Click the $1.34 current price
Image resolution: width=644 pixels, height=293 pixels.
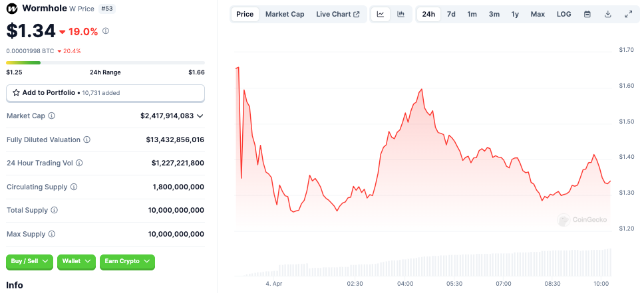point(31,31)
